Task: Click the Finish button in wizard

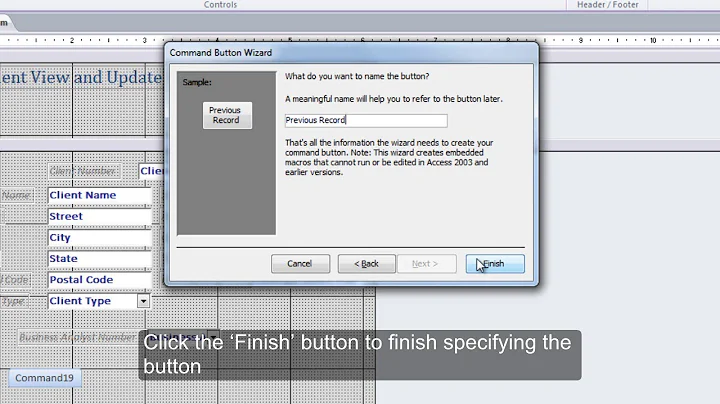Action: tap(495, 264)
